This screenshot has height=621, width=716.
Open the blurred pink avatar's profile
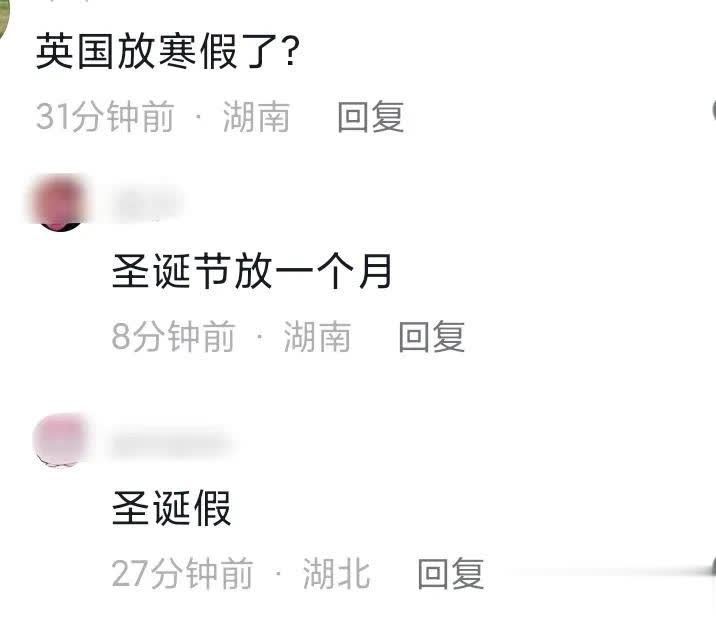pos(61,440)
